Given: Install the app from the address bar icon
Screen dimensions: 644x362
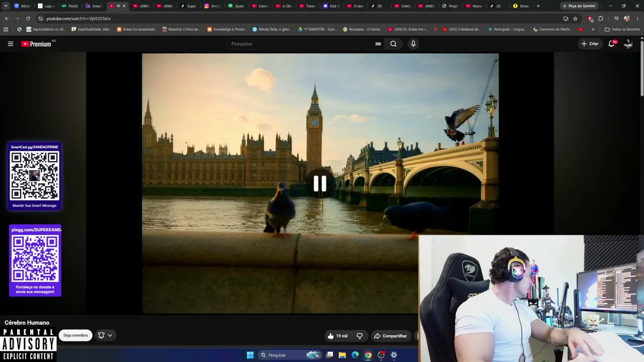Looking at the screenshot, I should point(566,19).
